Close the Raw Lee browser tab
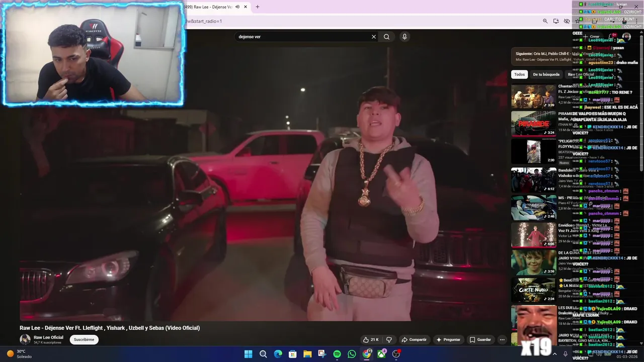This screenshot has height=362, width=644. [x=246, y=7]
